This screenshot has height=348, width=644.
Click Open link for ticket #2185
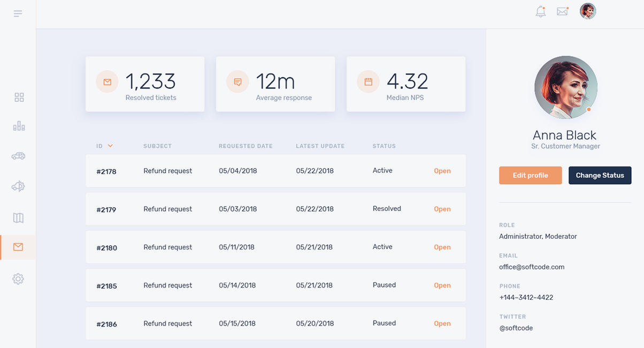442,285
